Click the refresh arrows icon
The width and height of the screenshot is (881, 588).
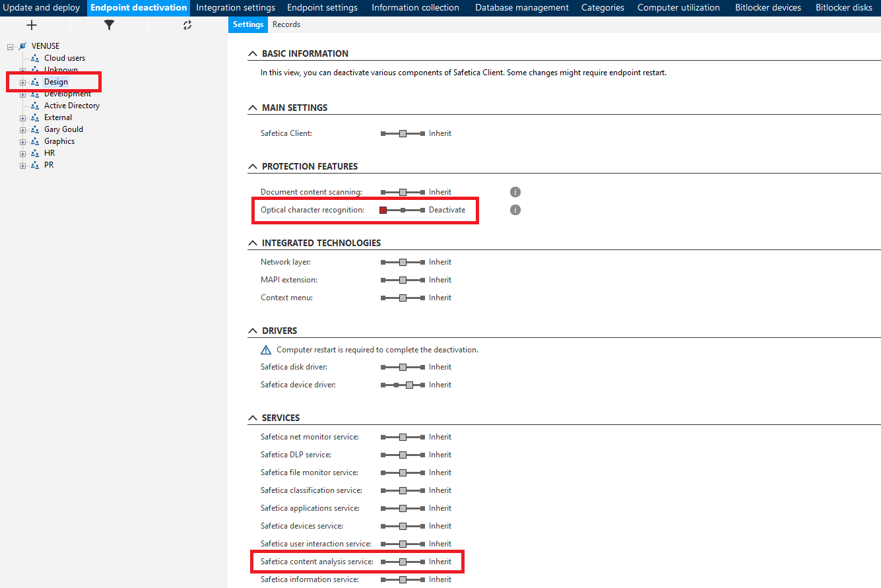[x=187, y=25]
